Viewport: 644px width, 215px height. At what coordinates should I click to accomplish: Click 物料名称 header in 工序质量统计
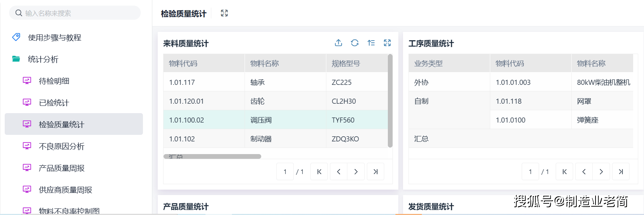point(602,63)
